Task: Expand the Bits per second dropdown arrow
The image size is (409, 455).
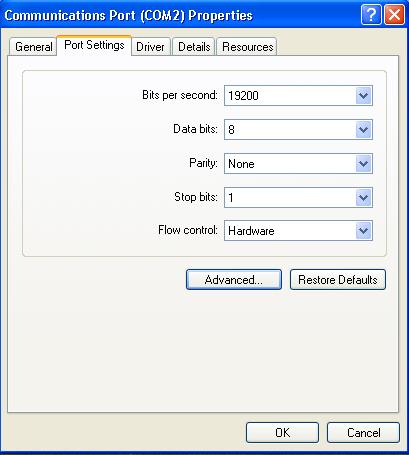Action: click(363, 96)
